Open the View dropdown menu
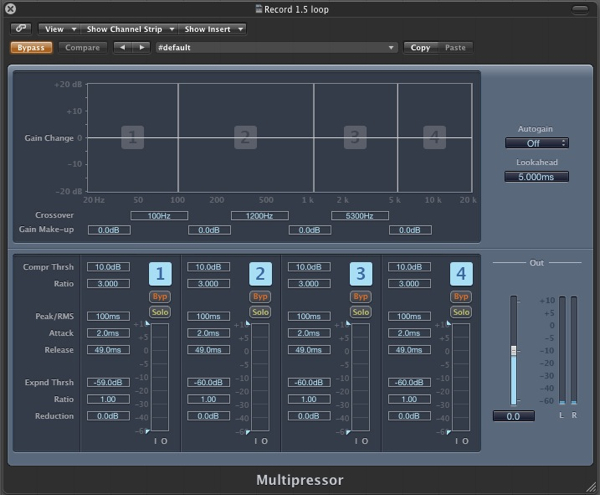 click(x=59, y=29)
